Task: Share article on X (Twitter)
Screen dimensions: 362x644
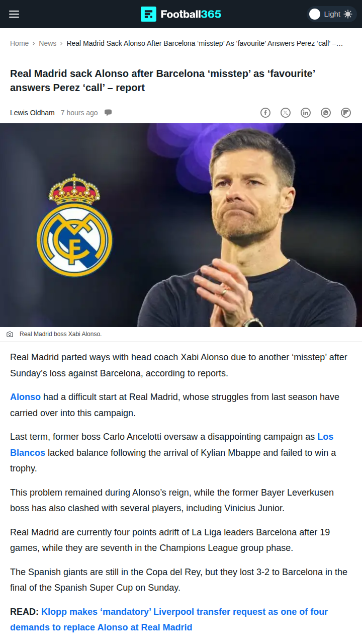Action: point(286,113)
